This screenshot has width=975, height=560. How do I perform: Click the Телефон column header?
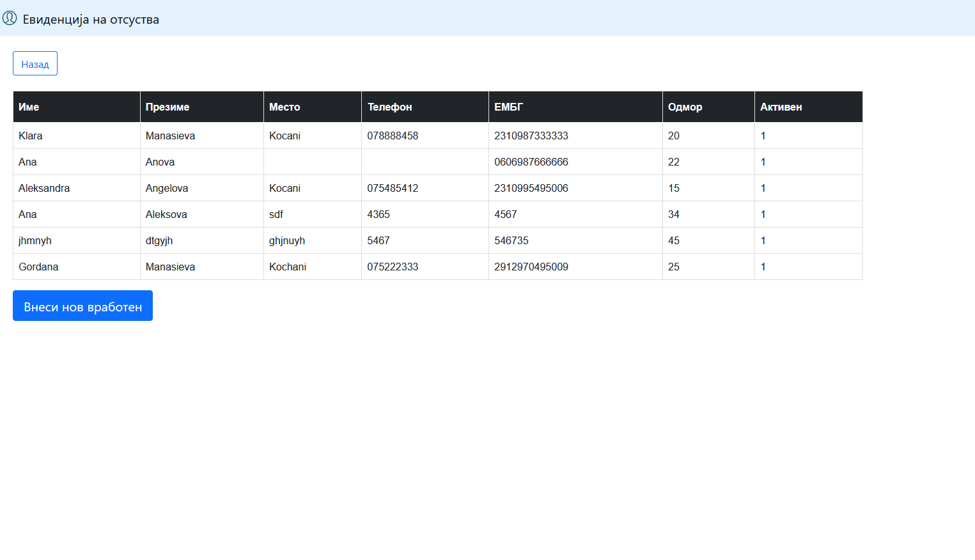click(x=389, y=107)
